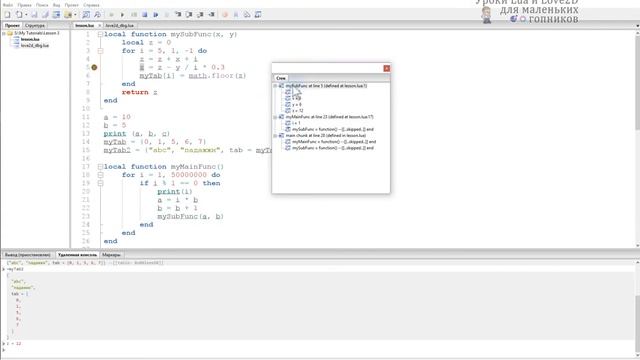
Task: Collapse the main chunk stack frame
Action: 275,136
